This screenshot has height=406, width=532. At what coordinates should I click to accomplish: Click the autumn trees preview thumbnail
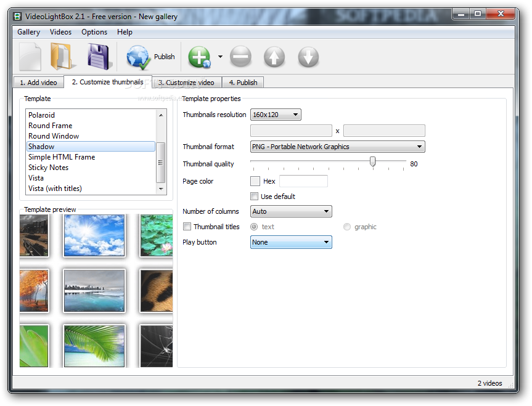34,291
